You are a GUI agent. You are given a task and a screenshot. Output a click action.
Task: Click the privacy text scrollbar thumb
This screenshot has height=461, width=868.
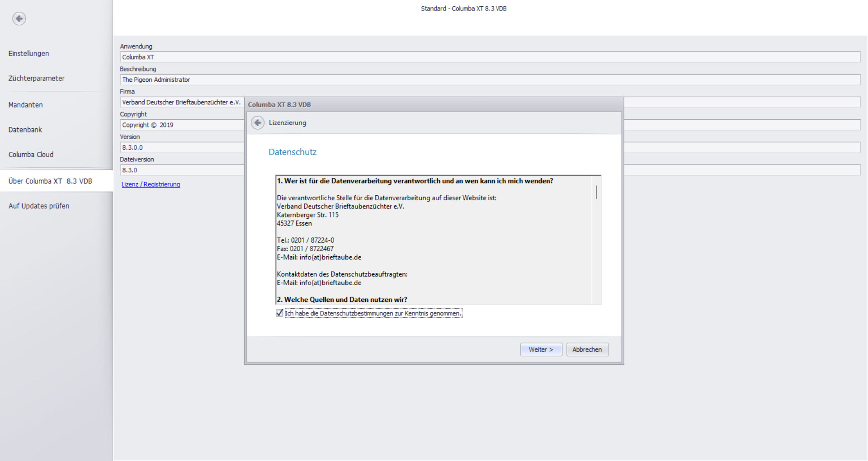click(x=596, y=193)
